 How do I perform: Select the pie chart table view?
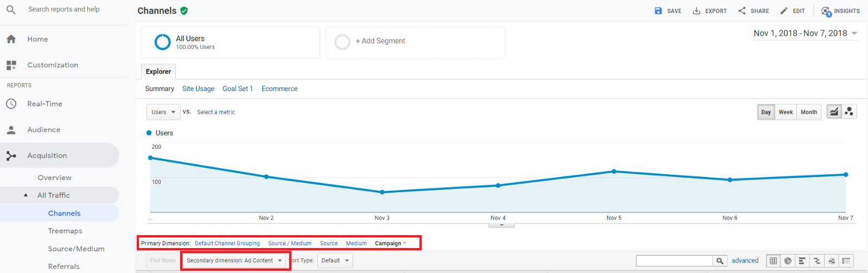pos(788,261)
